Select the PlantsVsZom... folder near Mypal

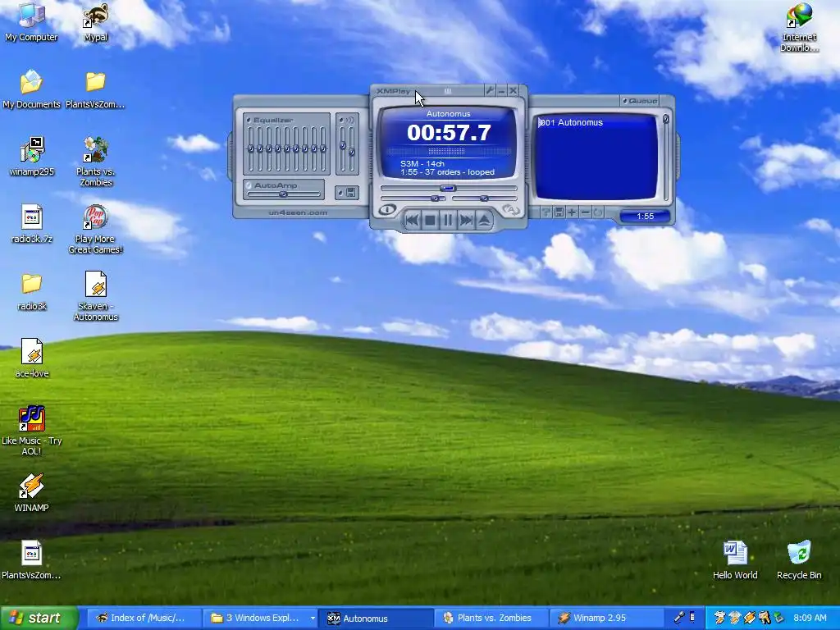click(95, 89)
